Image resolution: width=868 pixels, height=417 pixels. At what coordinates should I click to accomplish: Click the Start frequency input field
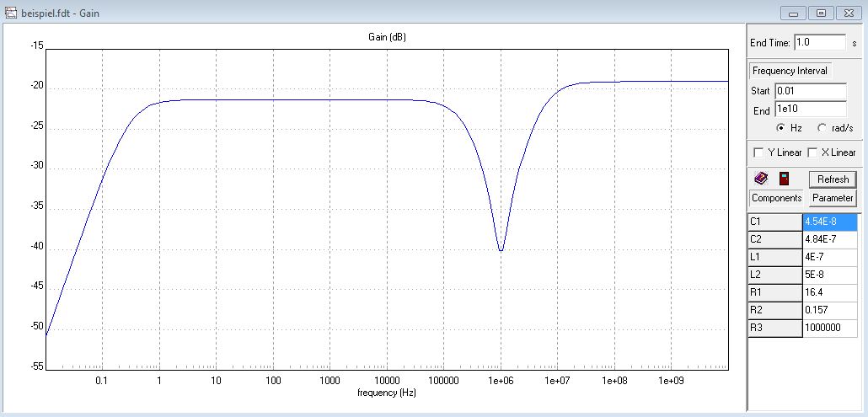[811, 91]
